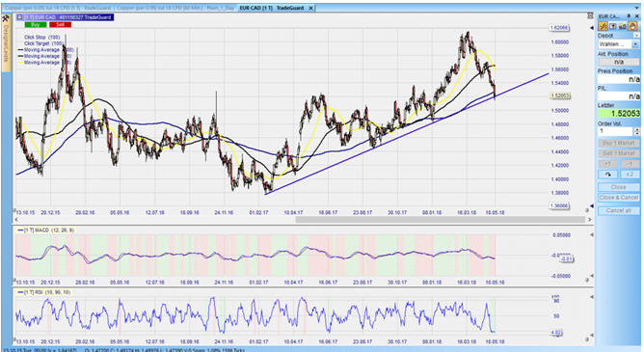
Task: Select the hand icon in the order panel toolbar
Action: (632, 26)
